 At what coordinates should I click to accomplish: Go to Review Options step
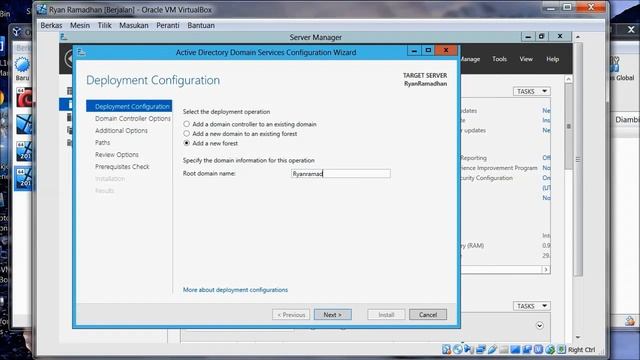(x=117, y=155)
